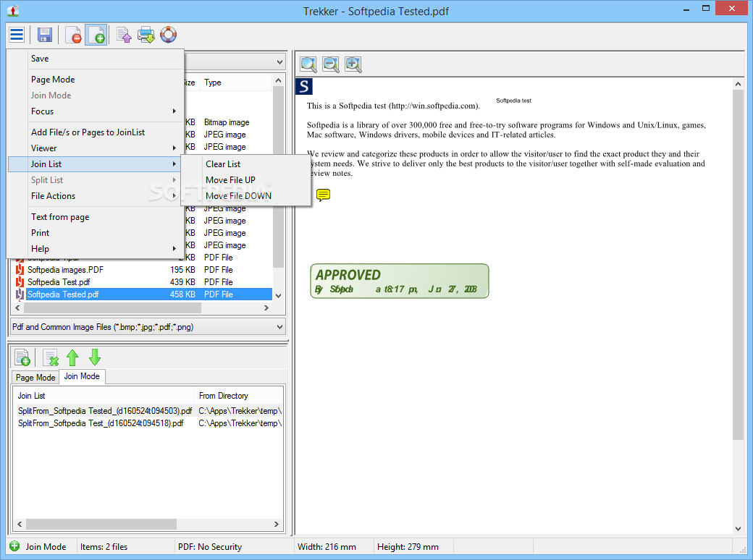The height and width of the screenshot is (560, 753).
Task: Click the document viewer scroll down arrow
Action: tap(738, 529)
